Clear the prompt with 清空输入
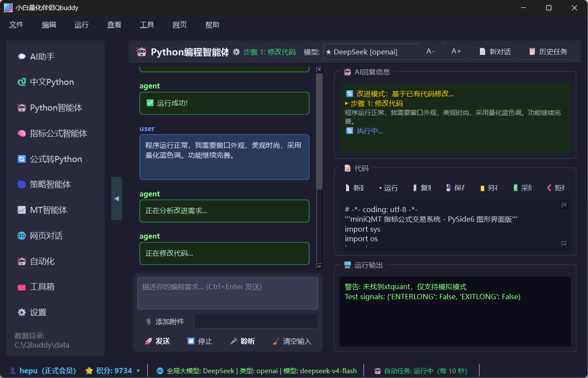588x378 pixels. (292, 341)
